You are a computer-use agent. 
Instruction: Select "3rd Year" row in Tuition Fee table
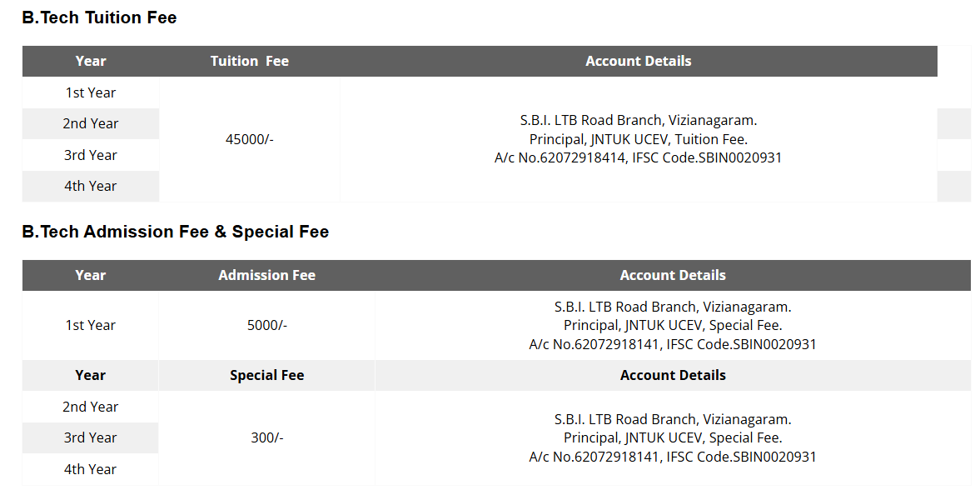coord(91,155)
